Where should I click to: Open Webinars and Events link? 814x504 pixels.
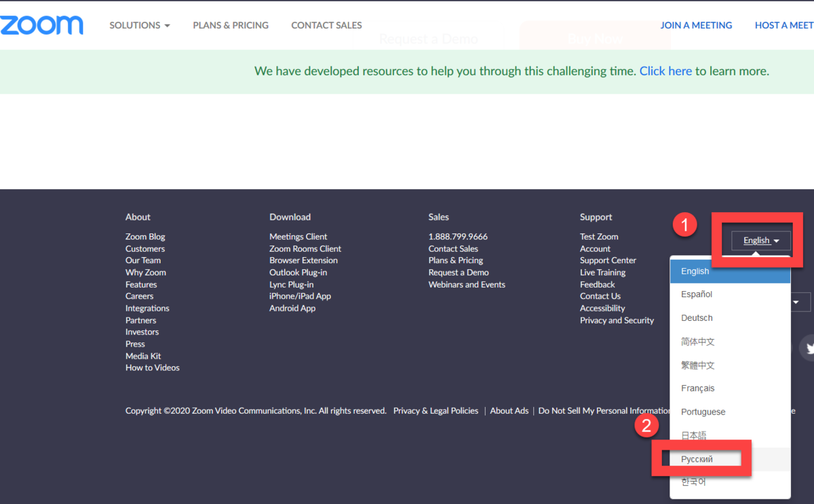467,285
